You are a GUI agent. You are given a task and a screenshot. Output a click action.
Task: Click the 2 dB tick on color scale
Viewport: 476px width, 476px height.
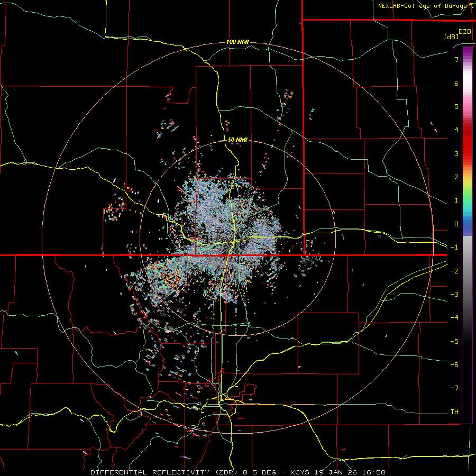pyautogui.click(x=456, y=177)
